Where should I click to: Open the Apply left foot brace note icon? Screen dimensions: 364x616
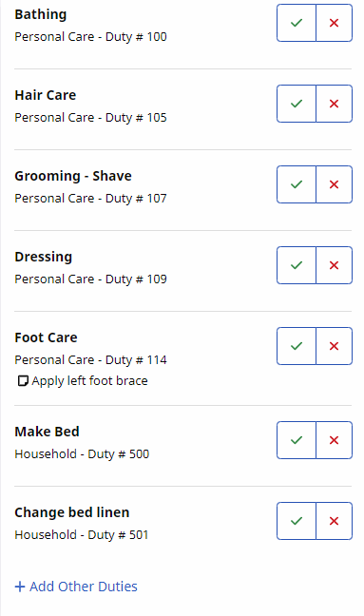coord(23,380)
